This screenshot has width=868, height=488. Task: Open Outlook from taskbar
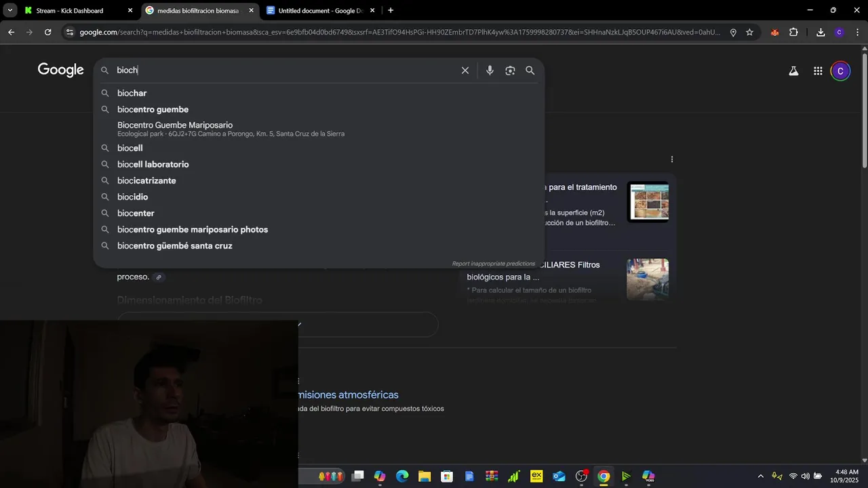[x=559, y=476]
